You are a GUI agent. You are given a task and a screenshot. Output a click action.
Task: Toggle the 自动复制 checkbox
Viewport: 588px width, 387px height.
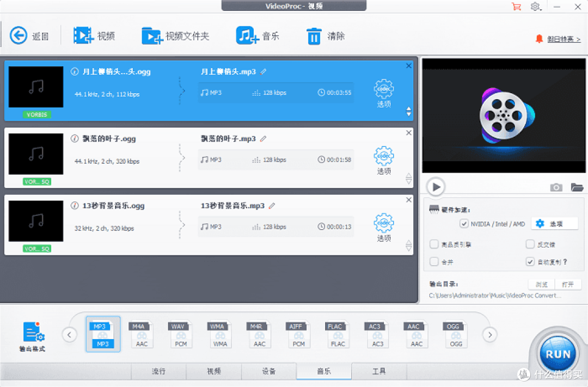(530, 261)
